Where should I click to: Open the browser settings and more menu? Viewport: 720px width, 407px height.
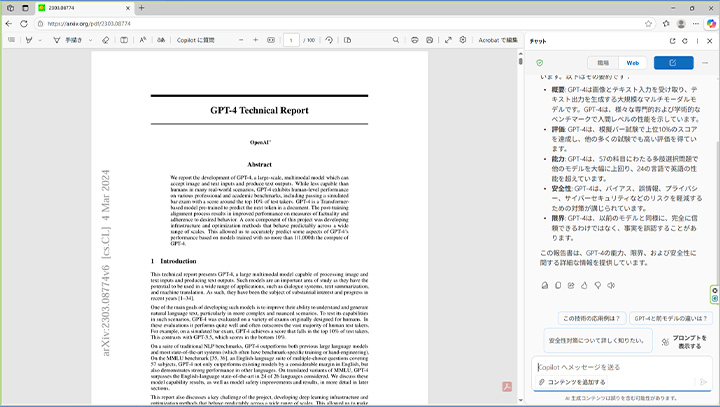point(696,23)
